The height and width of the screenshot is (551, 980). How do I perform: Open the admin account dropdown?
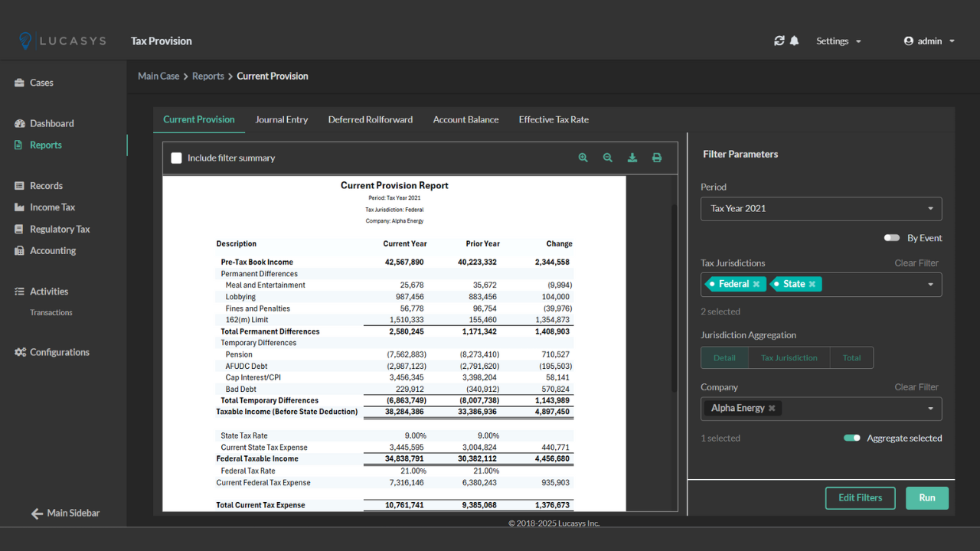[x=929, y=41]
